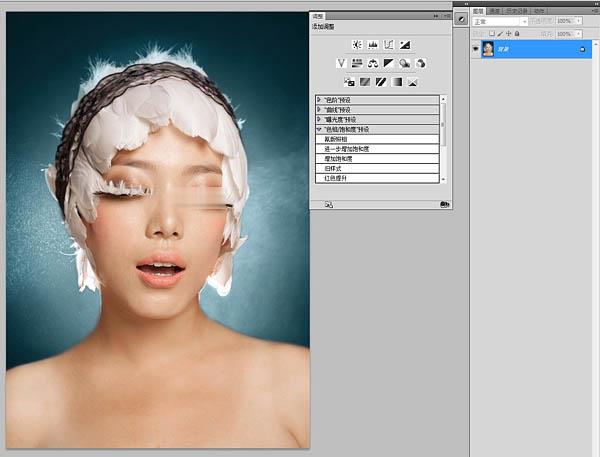The width and height of the screenshot is (600, 457).
Task: Switch to the History (历史记录) tab
Action: [513, 10]
